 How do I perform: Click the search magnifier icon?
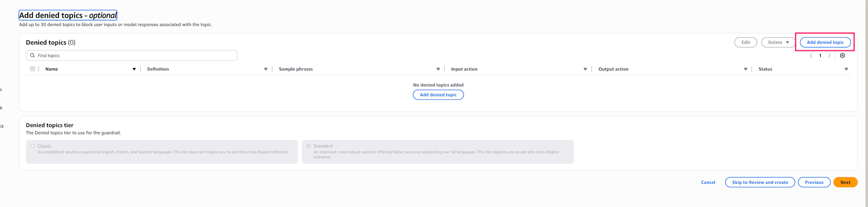[x=33, y=56]
